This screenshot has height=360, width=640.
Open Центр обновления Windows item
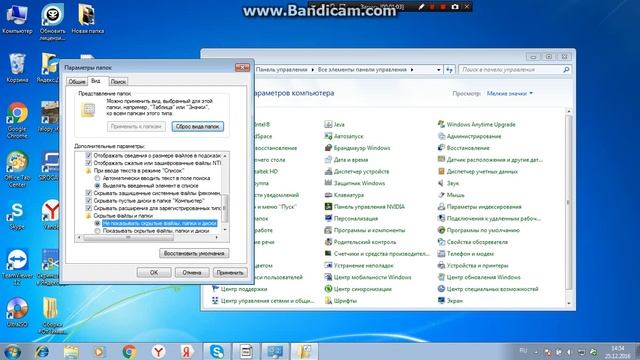tap(479, 278)
